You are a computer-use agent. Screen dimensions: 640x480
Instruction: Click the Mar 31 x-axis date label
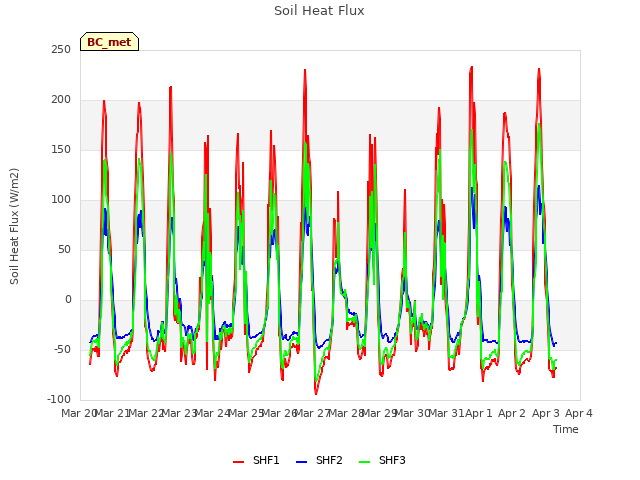[447, 413]
